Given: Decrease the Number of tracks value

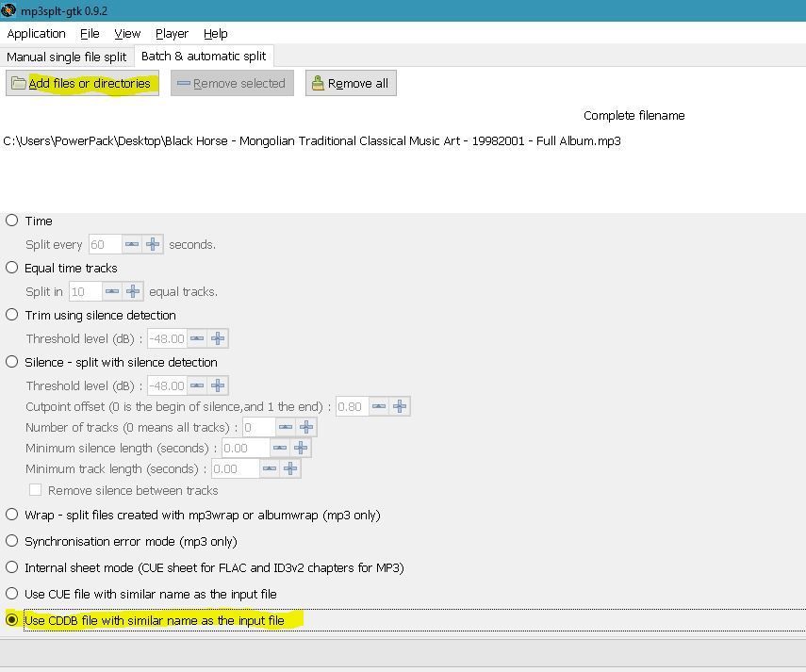Looking at the screenshot, I should coord(286,428).
